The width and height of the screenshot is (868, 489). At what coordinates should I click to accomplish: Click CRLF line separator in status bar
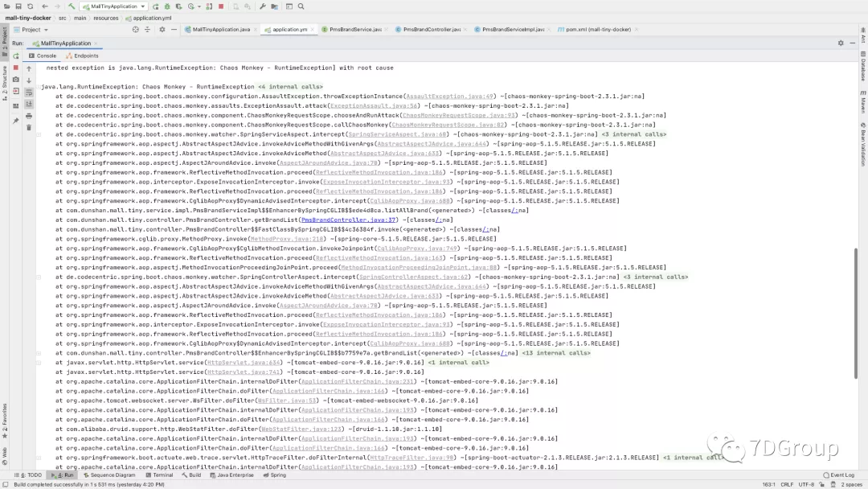click(x=787, y=484)
